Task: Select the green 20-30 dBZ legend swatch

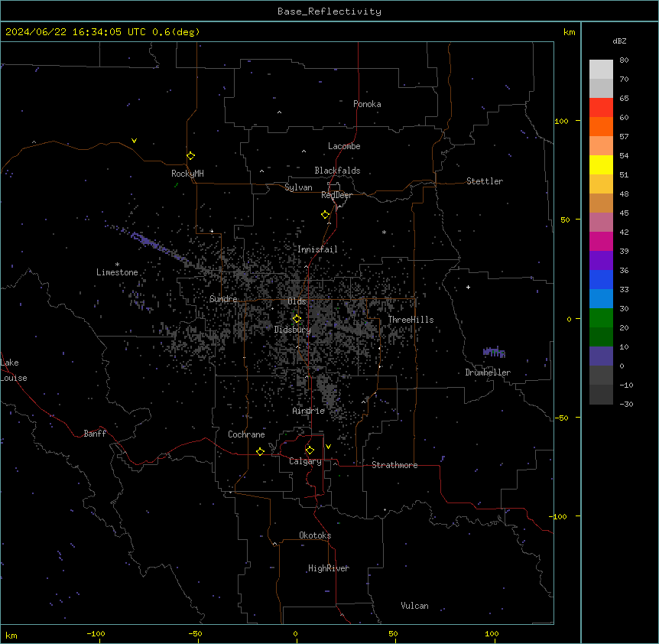Action: pyautogui.click(x=601, y=318)
